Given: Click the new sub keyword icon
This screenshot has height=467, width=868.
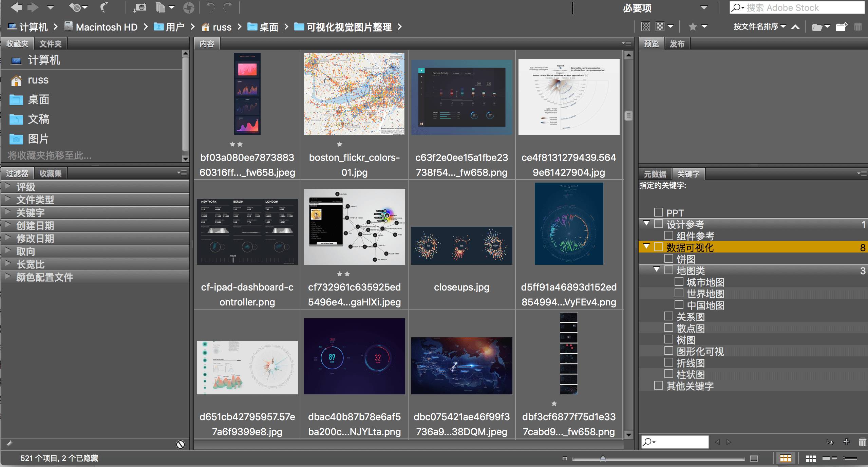Looking at the screenshot, I should [830, 442].
